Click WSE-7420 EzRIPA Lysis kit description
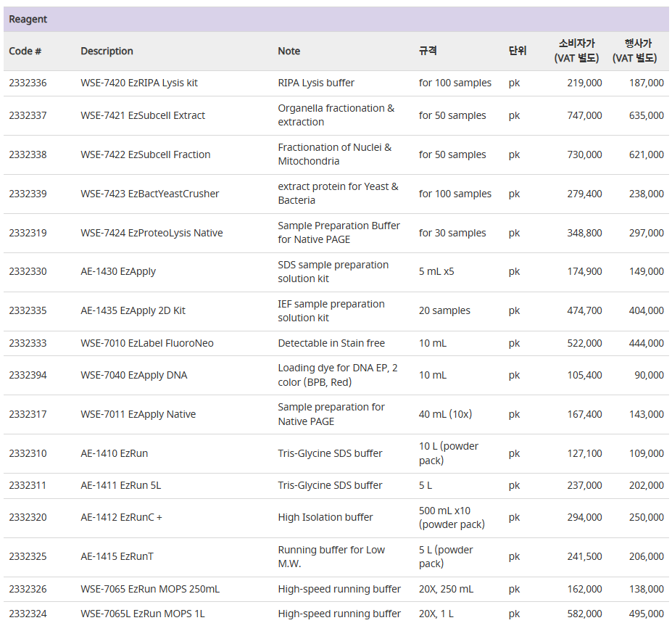The image size is (672, 623). (139, 83)
